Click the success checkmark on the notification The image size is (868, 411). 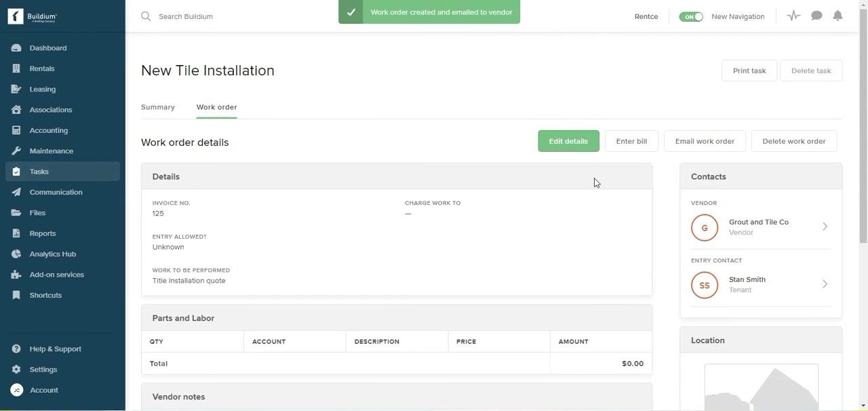coord(351,12)
